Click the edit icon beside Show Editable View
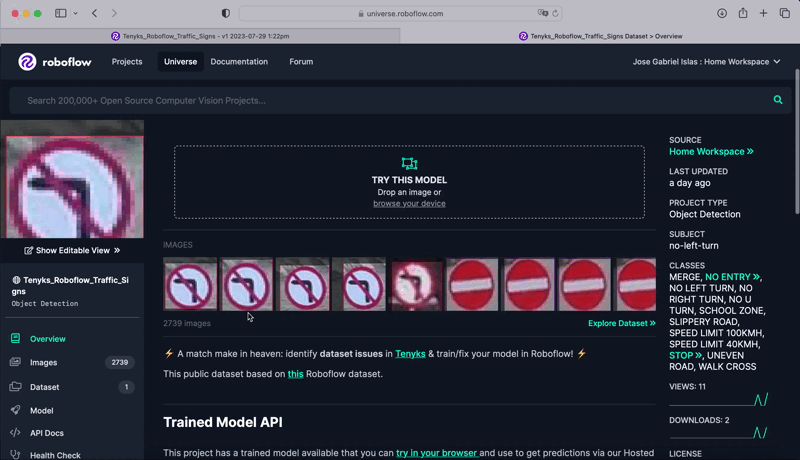Image resolution: width=800 pixels, height=460 pixels. (29, 250)
